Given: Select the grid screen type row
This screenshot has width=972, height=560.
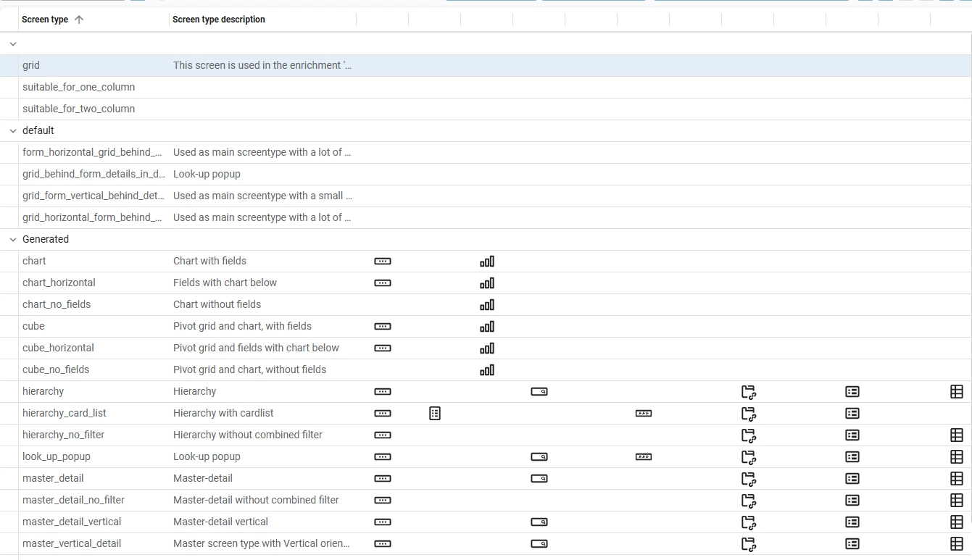Looking at the screenshot, I should (x=486, y=65).
